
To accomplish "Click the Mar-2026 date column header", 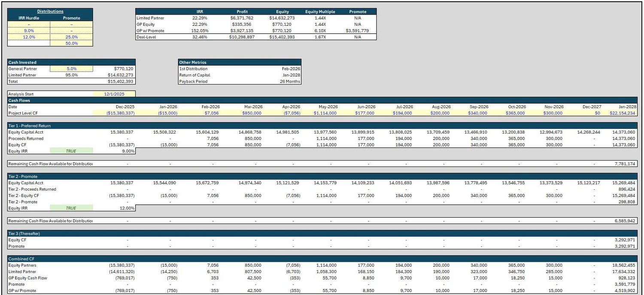I will pyautogui.click(x=252, y=107).
